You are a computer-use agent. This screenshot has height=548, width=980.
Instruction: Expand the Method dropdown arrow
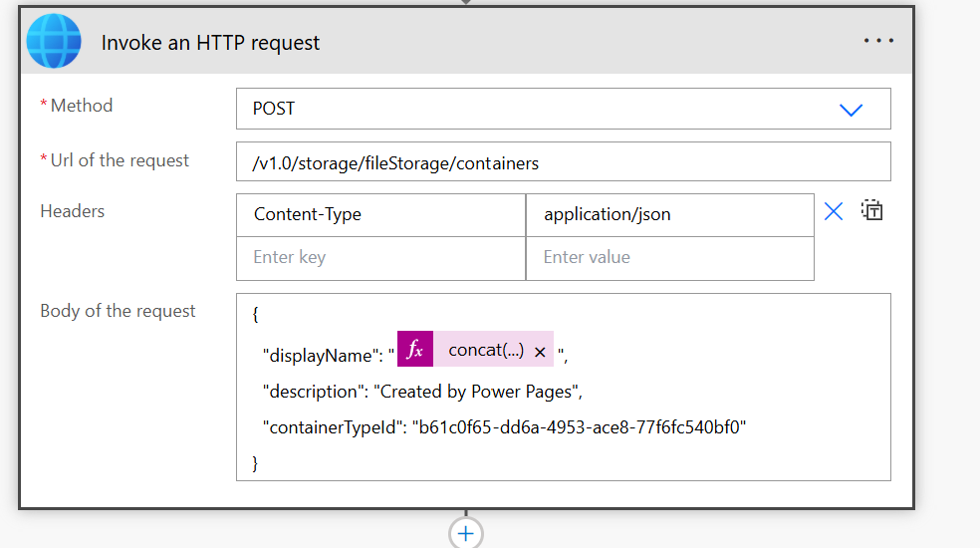pos(851,110)
